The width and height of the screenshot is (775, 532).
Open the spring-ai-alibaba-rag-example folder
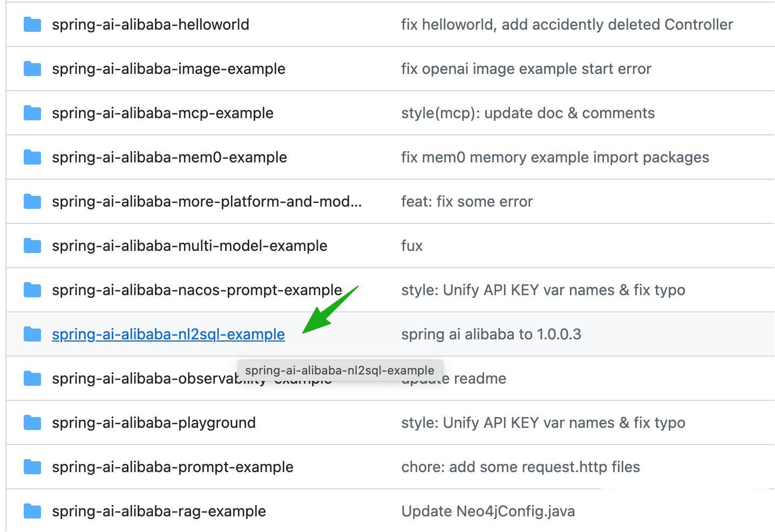pos(159,511)
